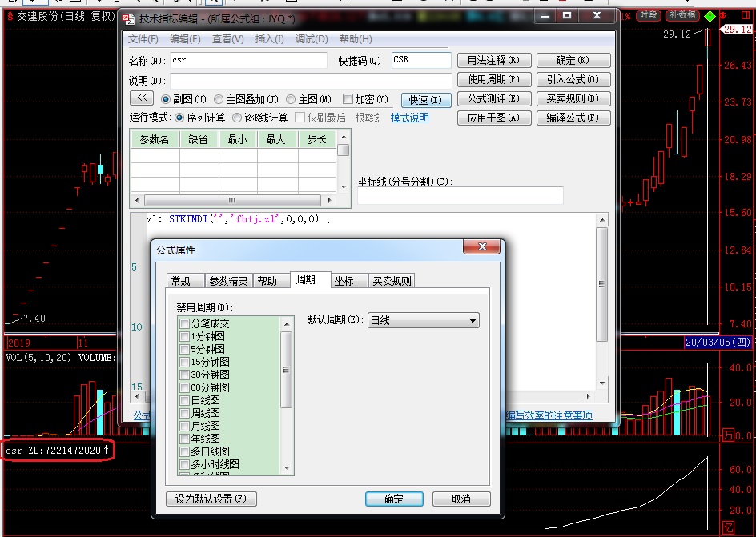Open the 查看(V) menu
Image resolution: width=756 pixels, height=537 pixels.
click(228, 39)
